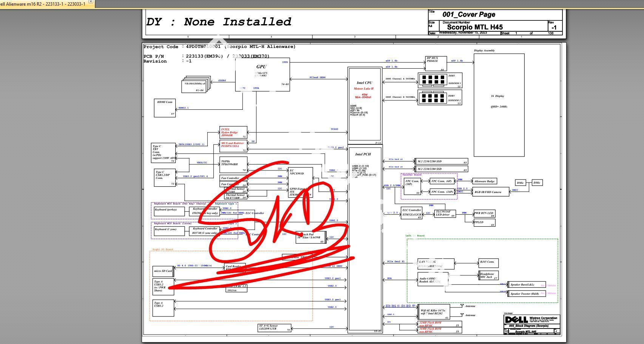644x344 pixels.
Task: Click the 'Intel PCH' label
Action: pos(363,154)
